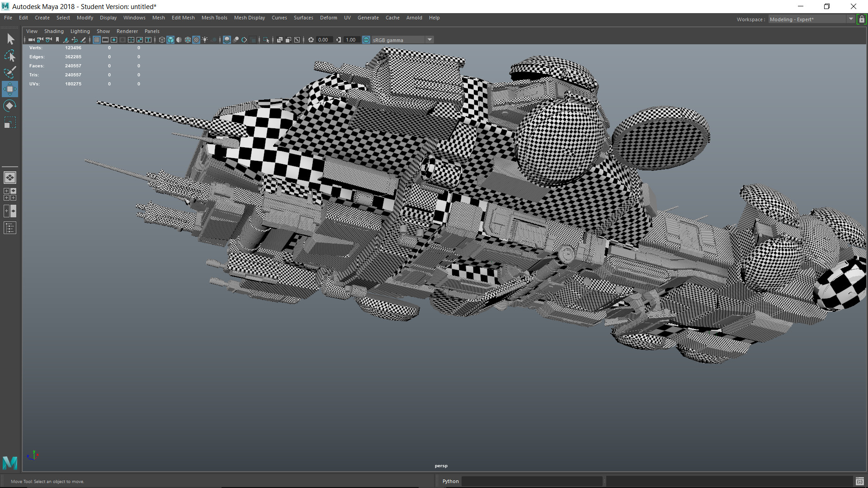The height and width of the screenshot is (488, 868).
Task: Switch viewport to wireframe display mode
Action: tap(162, 40)
